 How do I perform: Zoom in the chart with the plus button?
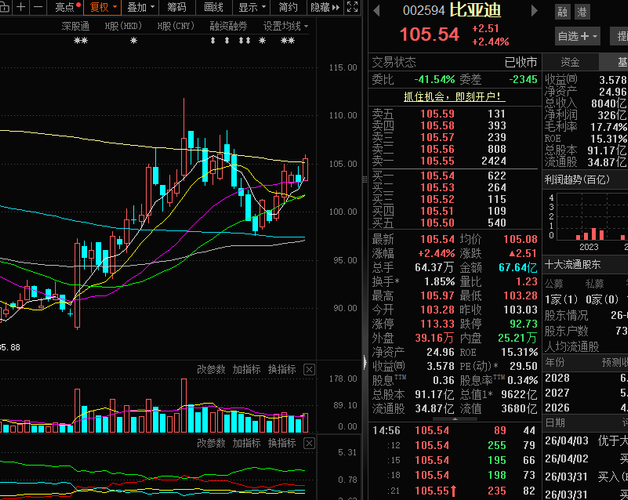tap(21, 7)
